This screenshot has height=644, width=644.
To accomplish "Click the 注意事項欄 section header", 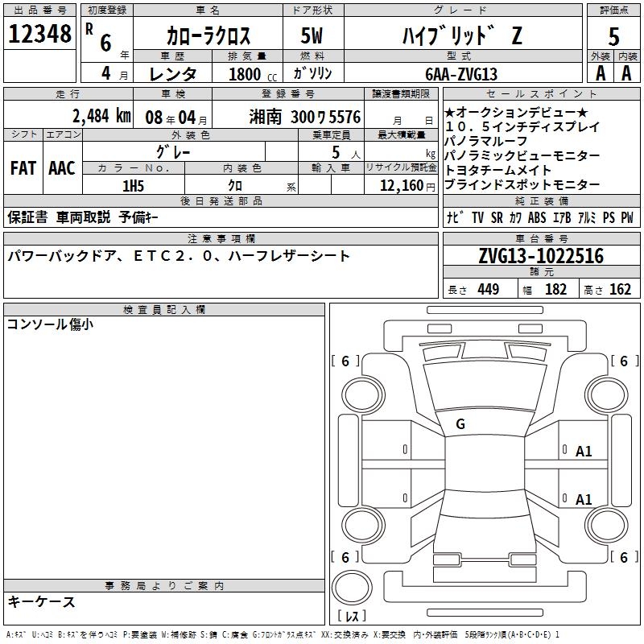I will click(x=221, y=238).
